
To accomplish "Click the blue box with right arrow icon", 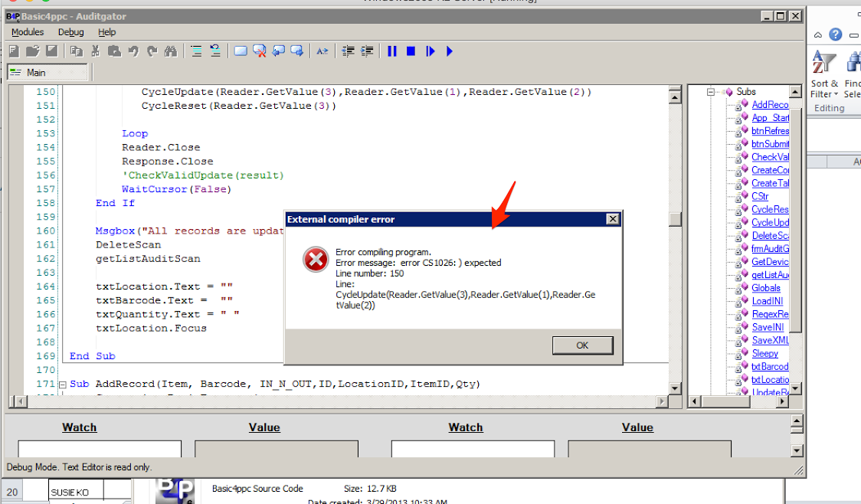I will 297,51.
